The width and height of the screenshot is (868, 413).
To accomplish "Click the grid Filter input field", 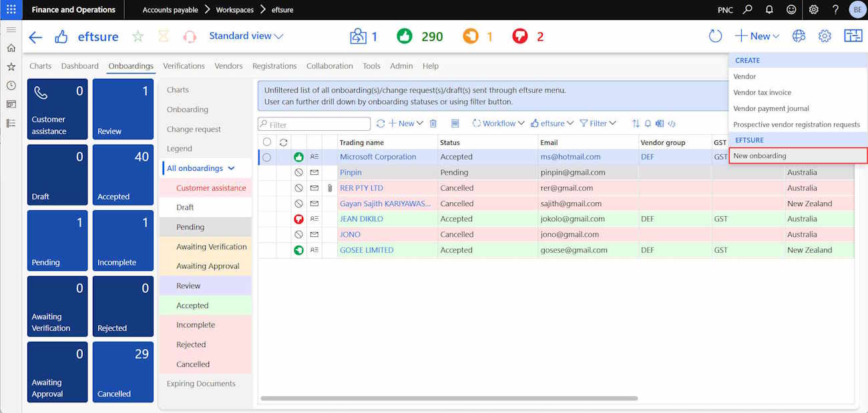I will 314,124.
